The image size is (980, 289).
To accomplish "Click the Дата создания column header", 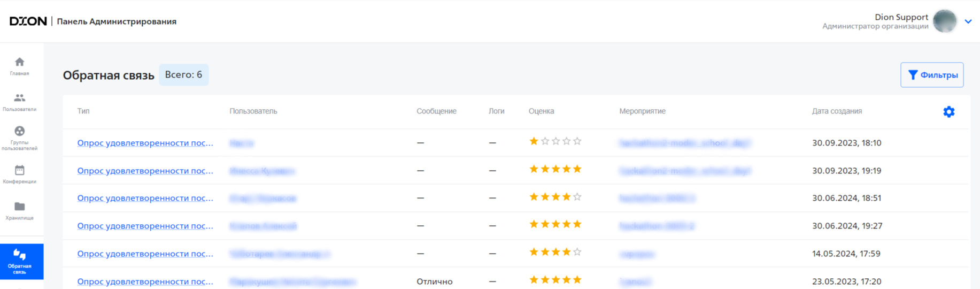I will (x=837, y=111).
